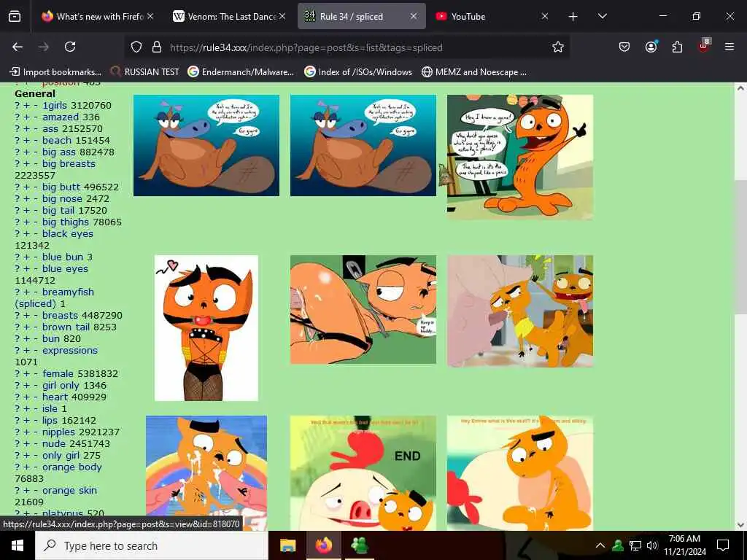Viewport: 747px width, 560px height.
Task: Reload the current page
Action: (x=70, y=47)
